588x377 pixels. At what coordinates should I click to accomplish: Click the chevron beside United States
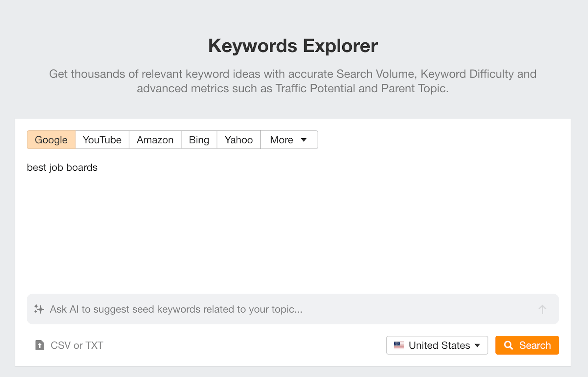click(x=477, y=345)
